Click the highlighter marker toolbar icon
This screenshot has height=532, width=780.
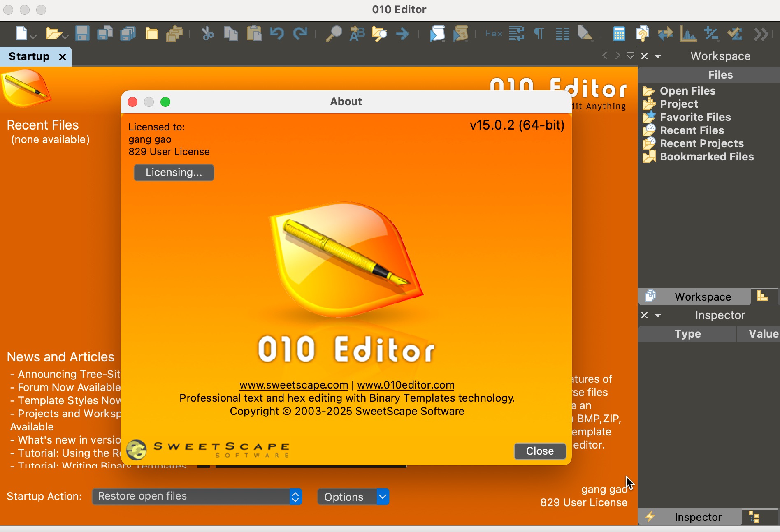pos(585,33)
